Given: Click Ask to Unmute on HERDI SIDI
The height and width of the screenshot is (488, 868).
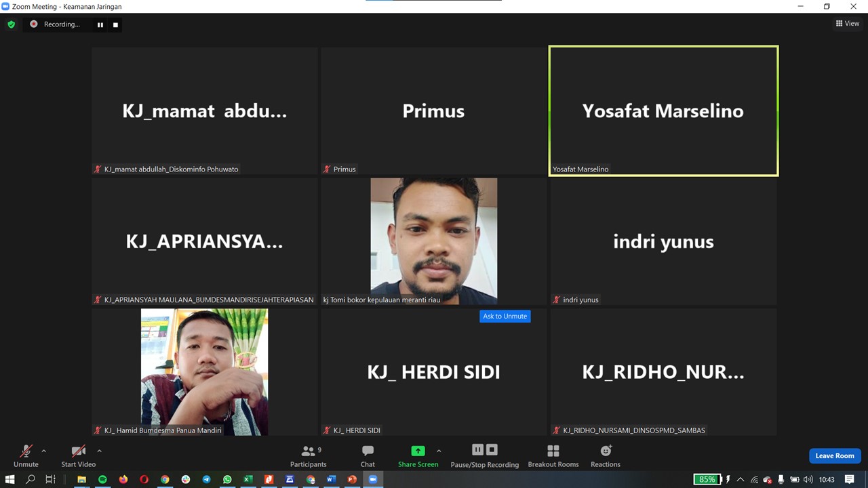Looking at the screenshot, I should click(505, 316).
